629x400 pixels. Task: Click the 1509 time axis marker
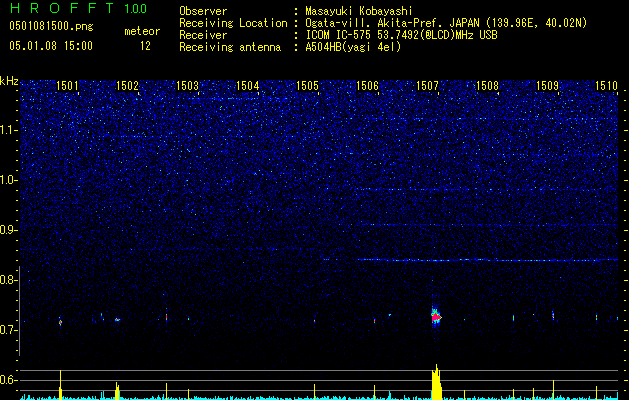tap(547, 85)
